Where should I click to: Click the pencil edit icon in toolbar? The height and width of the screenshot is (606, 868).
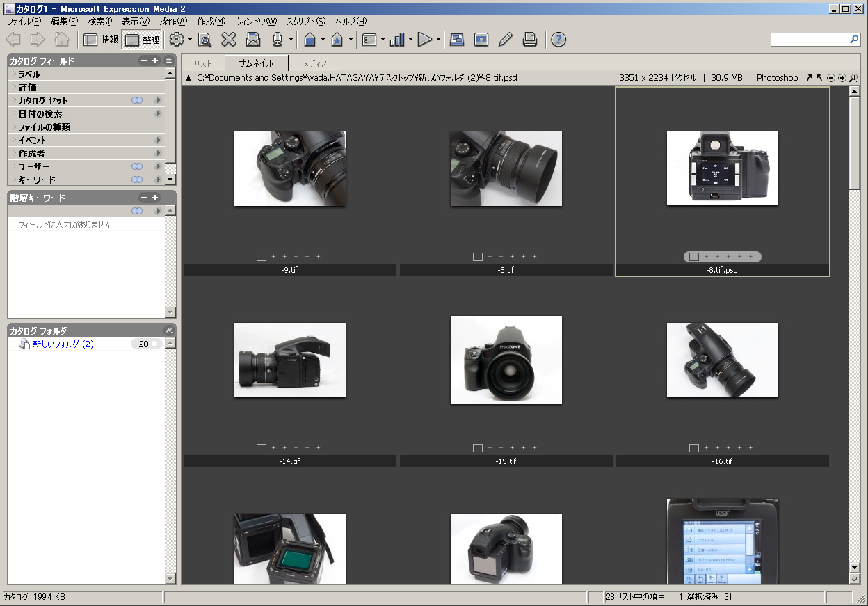(x=506, y=40)
